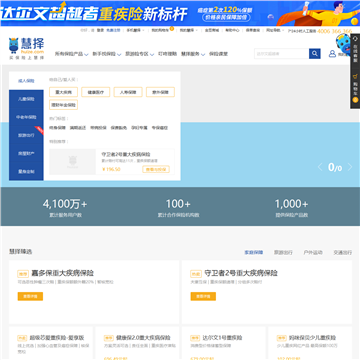Click 意外保障 filter button
360x360 pixels.
click(x=160, y=92)
